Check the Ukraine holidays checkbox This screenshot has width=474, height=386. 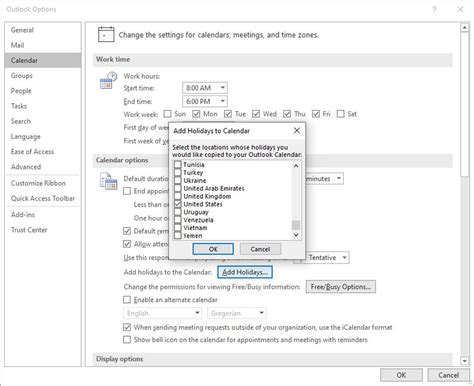178,180
